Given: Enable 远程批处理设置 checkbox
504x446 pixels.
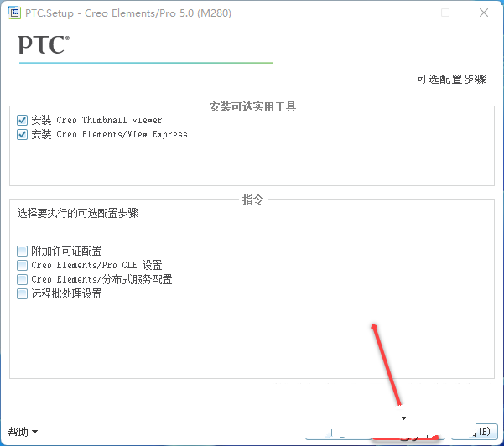Looking at the screenshot, I should coord(22,293).
